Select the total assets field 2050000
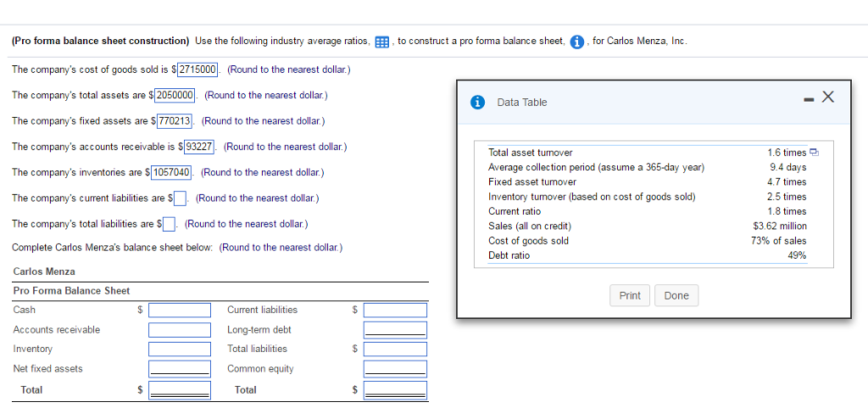 click(x=175, y=95)
